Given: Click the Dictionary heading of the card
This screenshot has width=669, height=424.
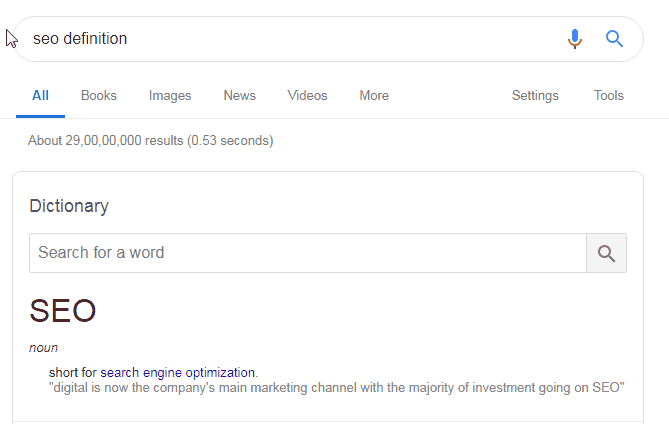Looking at the screenshot, I should coord(69,206).
